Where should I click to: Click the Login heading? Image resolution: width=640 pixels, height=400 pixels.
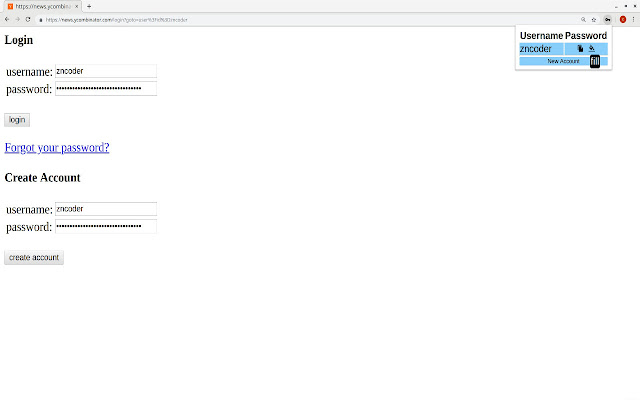tap(19, 40)
